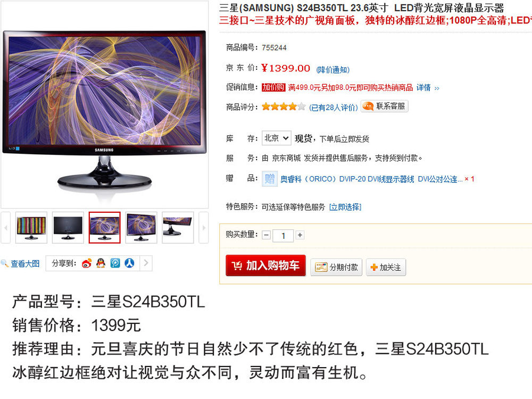532x399 pixels.
Task: Open the 降价通知 price alert link
Action: coord(333,70)
